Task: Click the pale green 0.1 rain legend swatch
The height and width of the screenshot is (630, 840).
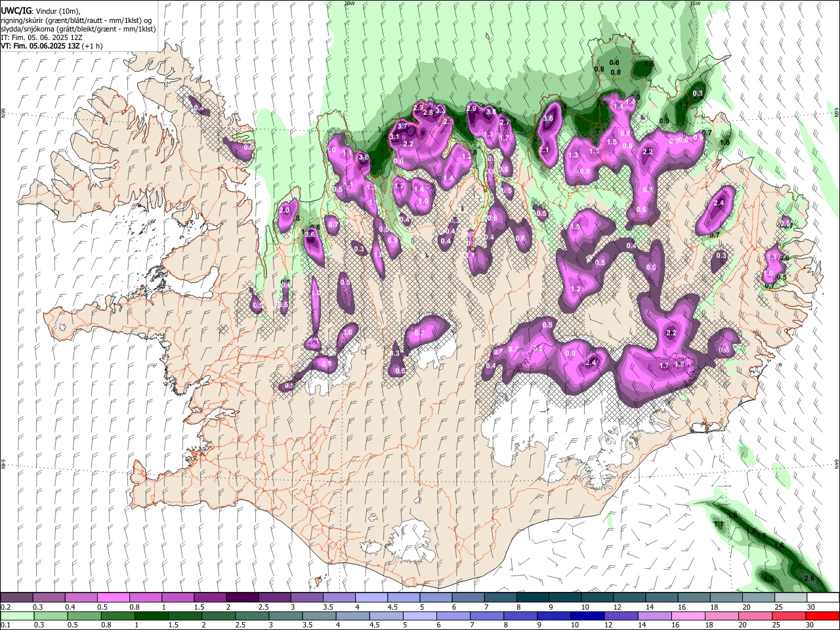Action: coord(17,616)
